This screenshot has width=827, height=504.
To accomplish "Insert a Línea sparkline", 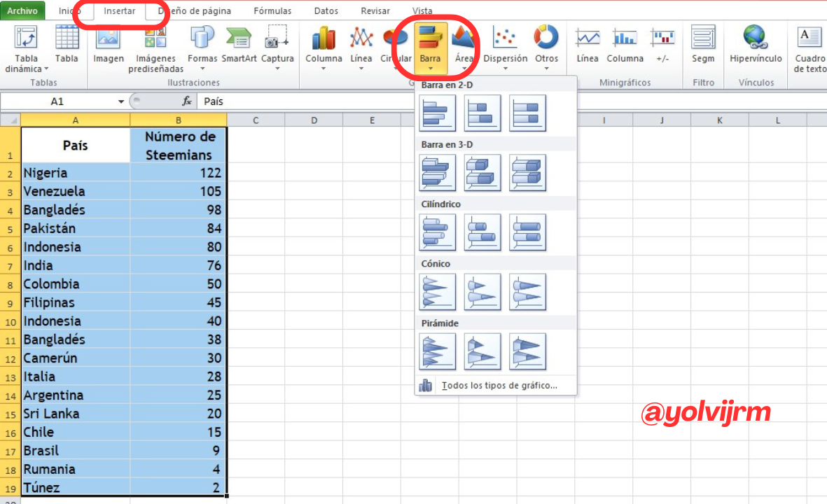I will tap(587, 45).
